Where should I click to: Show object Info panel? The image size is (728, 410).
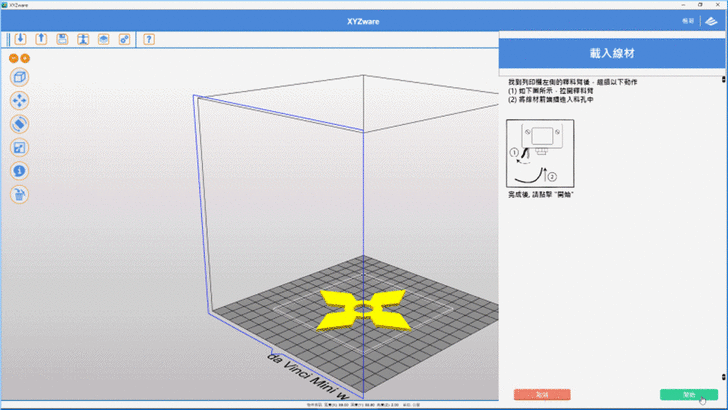coord(19,171)
